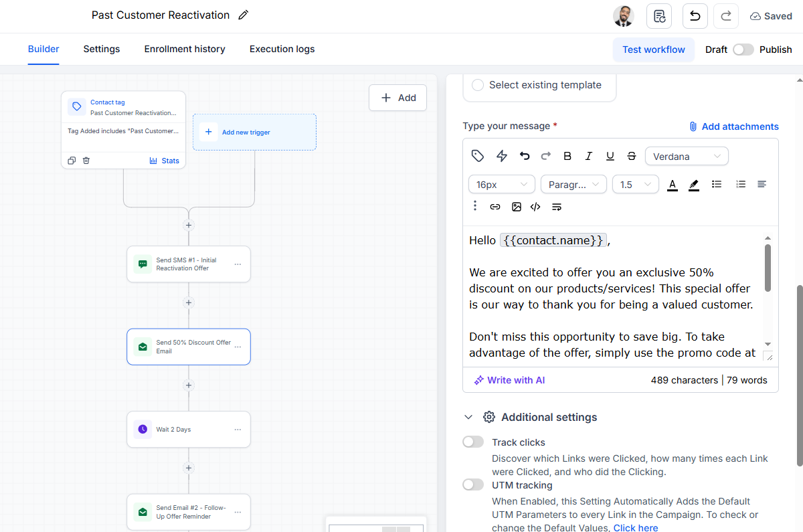
Task: Collapse the Additional settings section chevron
Action: pyautogui.click(x=468, y=417)
